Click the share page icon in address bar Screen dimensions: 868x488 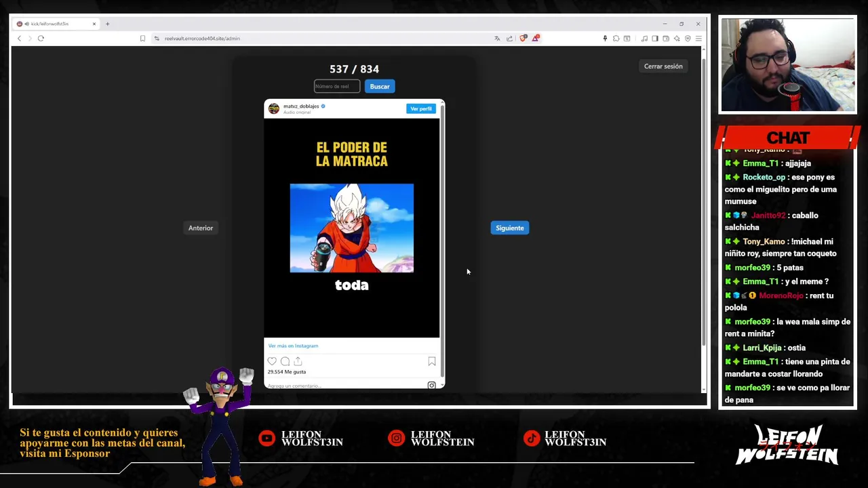[509, 39]
